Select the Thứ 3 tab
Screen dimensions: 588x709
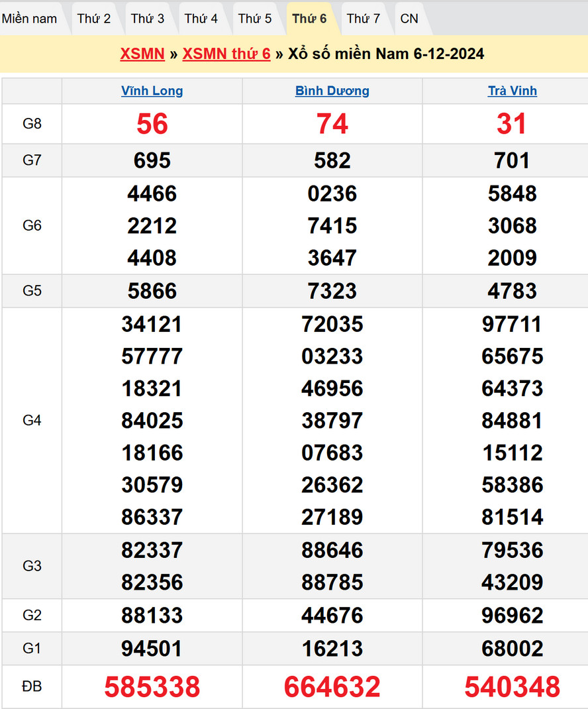[x=147, y=19]
